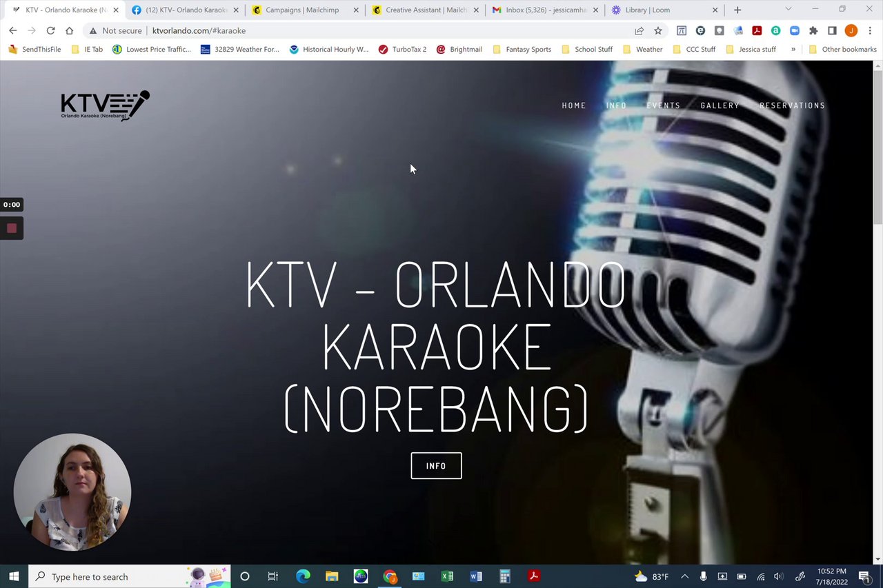Open the Chrome three-dot menu
883x588 pixels.
click(x=869, y=30)
